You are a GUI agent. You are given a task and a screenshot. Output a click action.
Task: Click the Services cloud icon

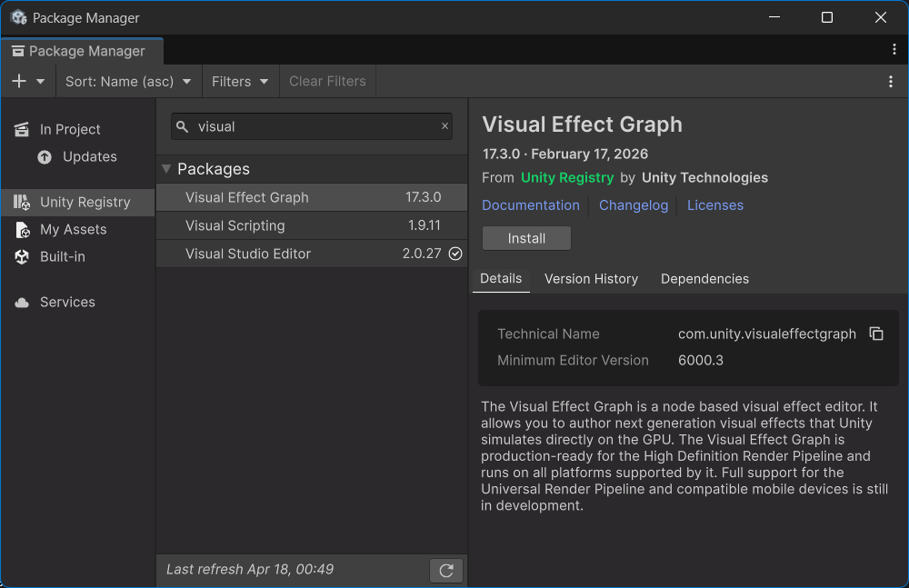point(22,303)
